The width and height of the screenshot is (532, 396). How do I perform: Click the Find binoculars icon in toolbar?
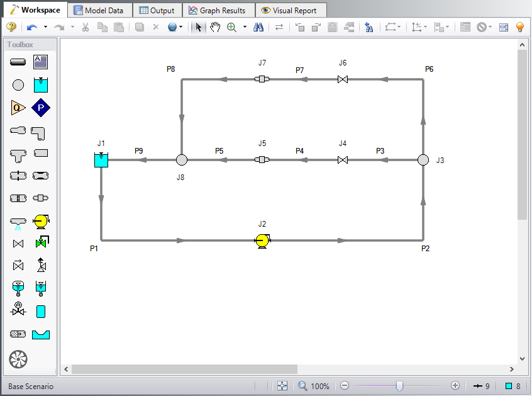point(258,27)
